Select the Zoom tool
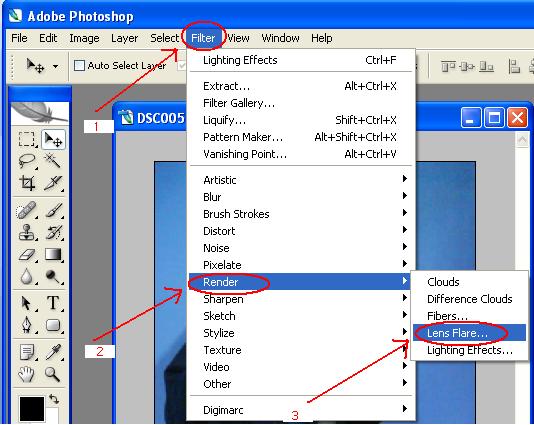Screen dimensions: 534x425 (x=53, y=374)
